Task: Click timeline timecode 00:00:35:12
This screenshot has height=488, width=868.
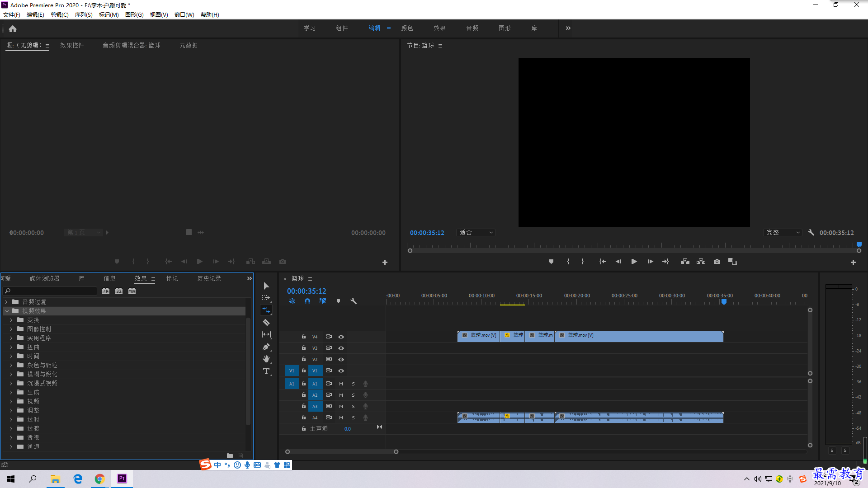Action: 307,291
